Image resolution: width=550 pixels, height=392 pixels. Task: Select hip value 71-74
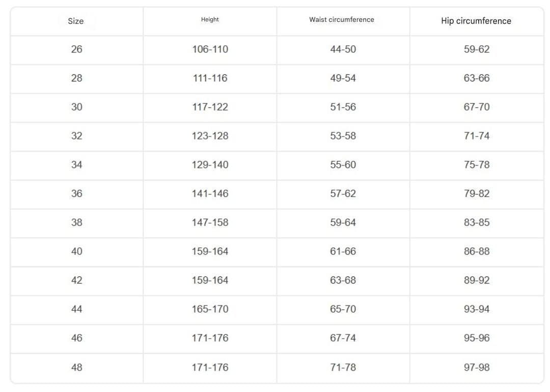coord(477,136)
